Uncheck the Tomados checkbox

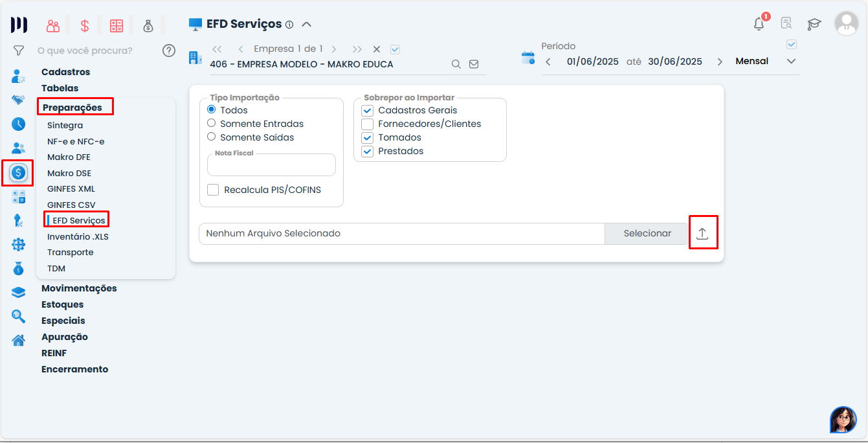point(368,137)
